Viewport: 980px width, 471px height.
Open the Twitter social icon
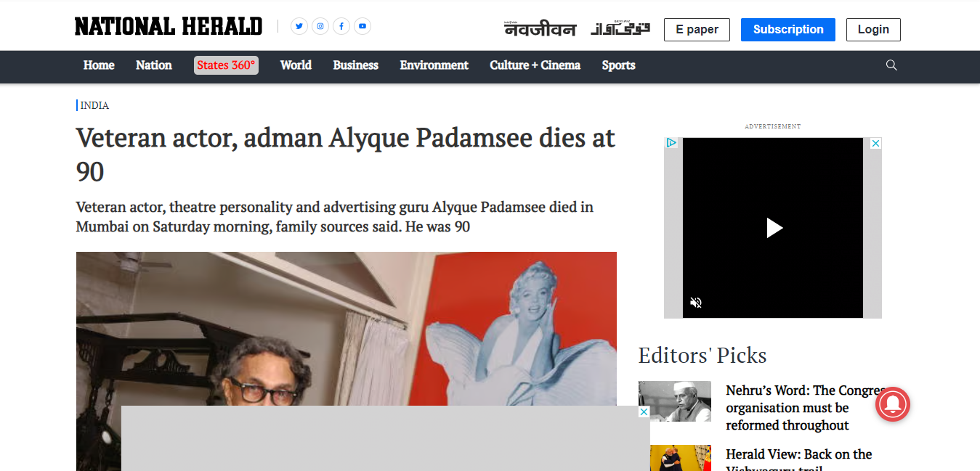tap(299, 27)
